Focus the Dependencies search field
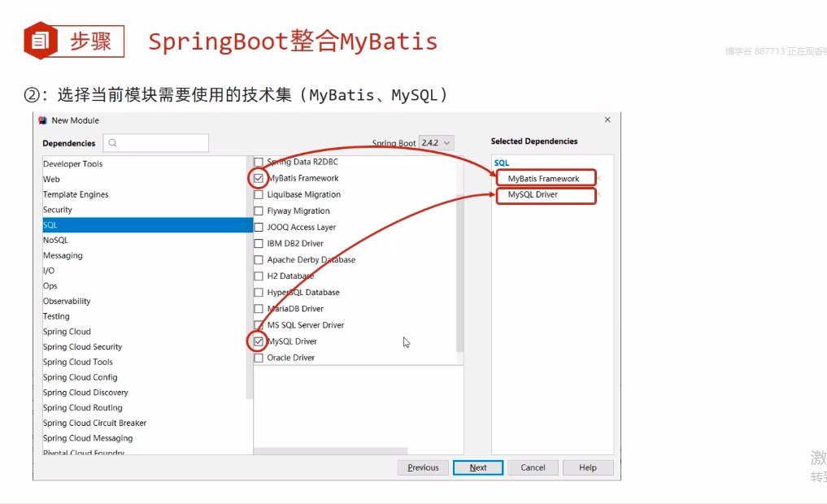 (155, 143)
